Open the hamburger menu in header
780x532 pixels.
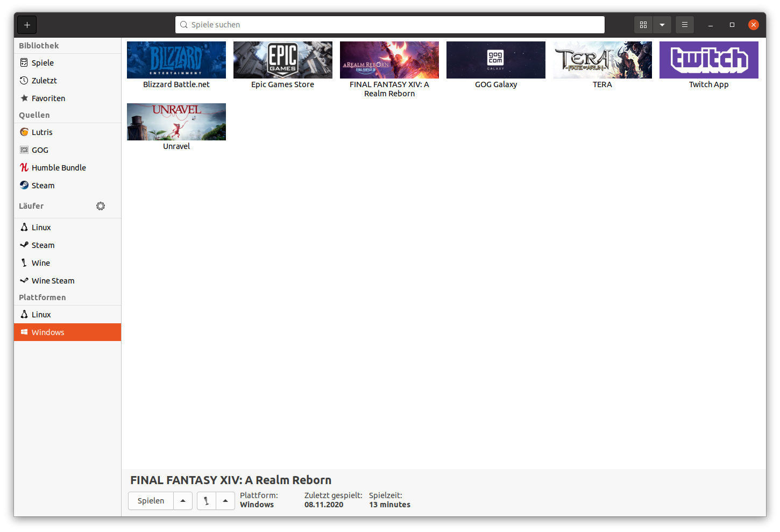pyautogui.click(x=684, y=25)
